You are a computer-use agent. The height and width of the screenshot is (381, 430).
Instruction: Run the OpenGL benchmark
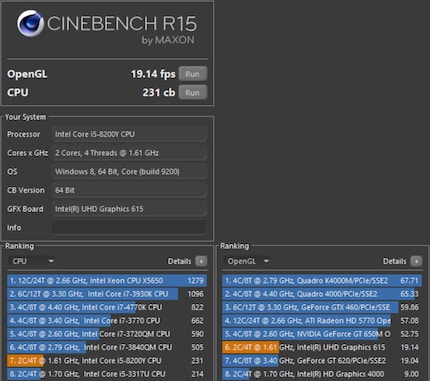pyautogui.click(x=193, y=74)
